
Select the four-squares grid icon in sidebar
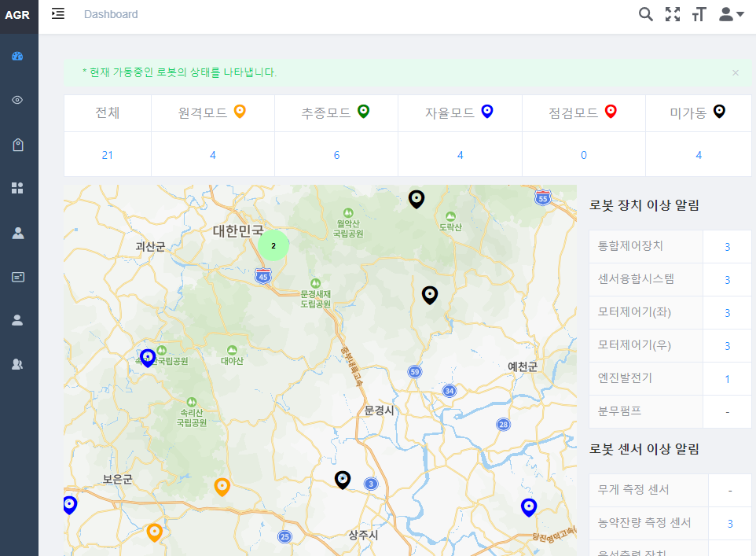coord(18,188)
